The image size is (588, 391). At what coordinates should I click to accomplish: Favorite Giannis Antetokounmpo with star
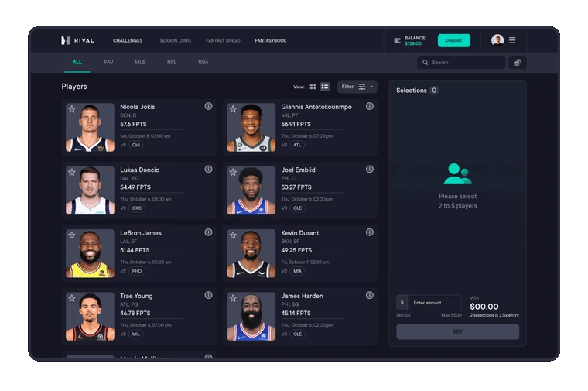[x=233, y=109]
